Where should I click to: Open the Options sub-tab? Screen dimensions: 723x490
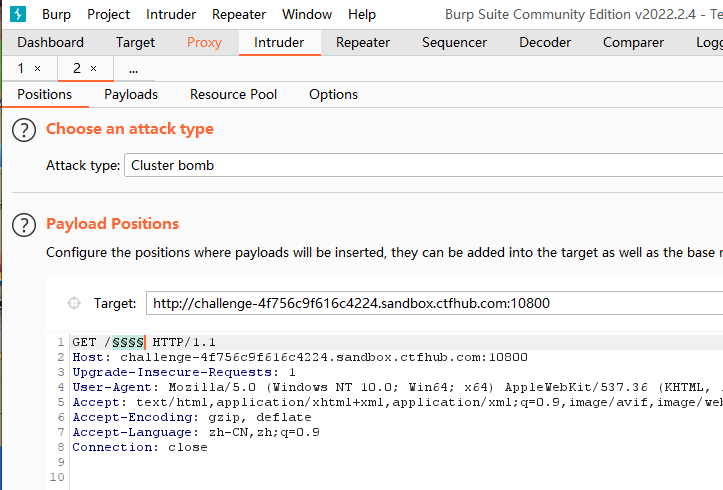tap(333, 94)
